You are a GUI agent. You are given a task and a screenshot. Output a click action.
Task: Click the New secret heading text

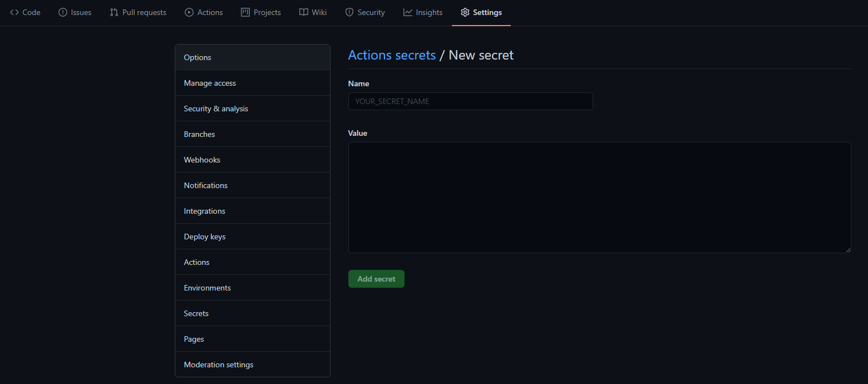[x=481, y=55]
